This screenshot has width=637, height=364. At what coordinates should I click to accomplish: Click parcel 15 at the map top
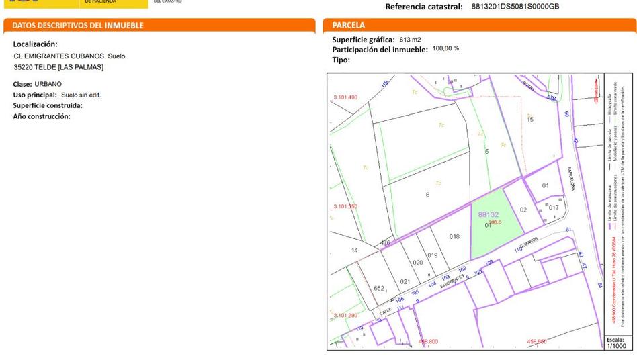coord(530,120)
